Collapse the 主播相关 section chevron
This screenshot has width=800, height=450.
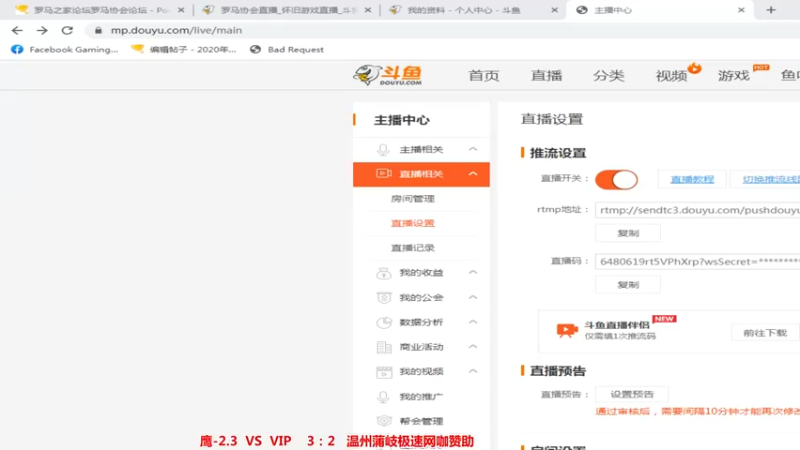pyautogui.click(x=473, y=149)
